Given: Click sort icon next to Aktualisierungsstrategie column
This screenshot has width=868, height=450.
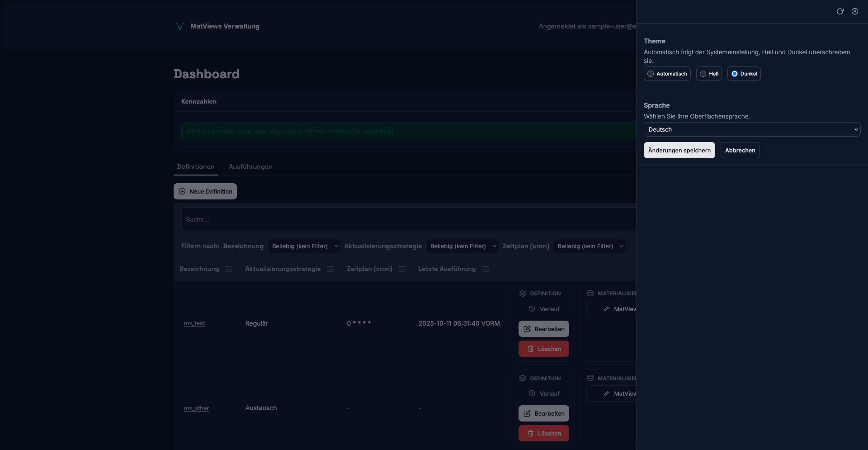Looking at the screenshot, I should 330,269.
